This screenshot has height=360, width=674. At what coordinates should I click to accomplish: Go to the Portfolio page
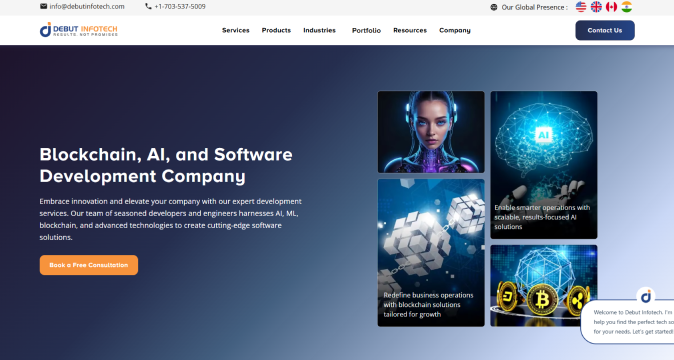(x=366, y=30)
